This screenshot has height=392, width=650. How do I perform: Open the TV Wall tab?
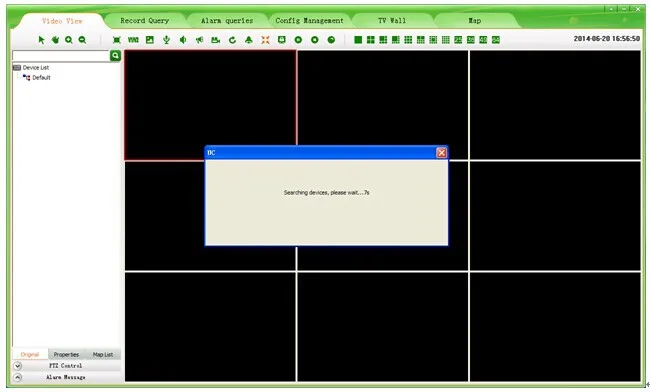392,20
